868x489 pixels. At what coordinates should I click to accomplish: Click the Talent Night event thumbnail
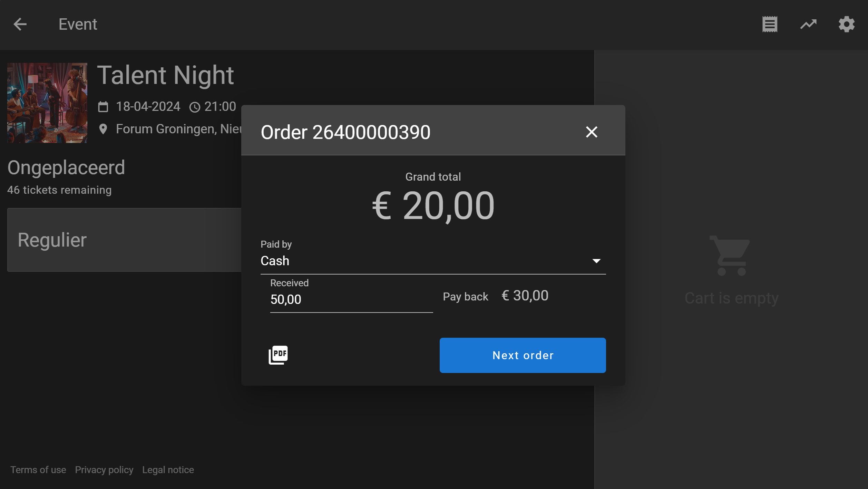(47, 103)
